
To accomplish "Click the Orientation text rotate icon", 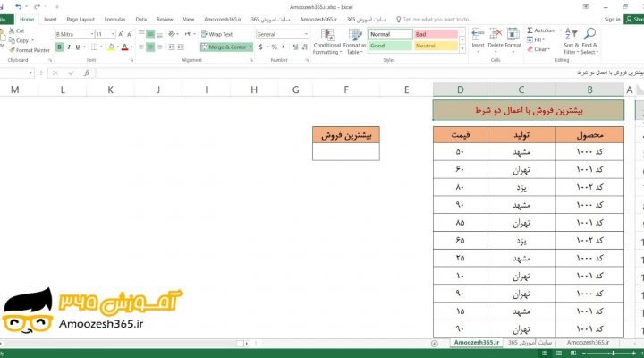I will pos(172,34).
